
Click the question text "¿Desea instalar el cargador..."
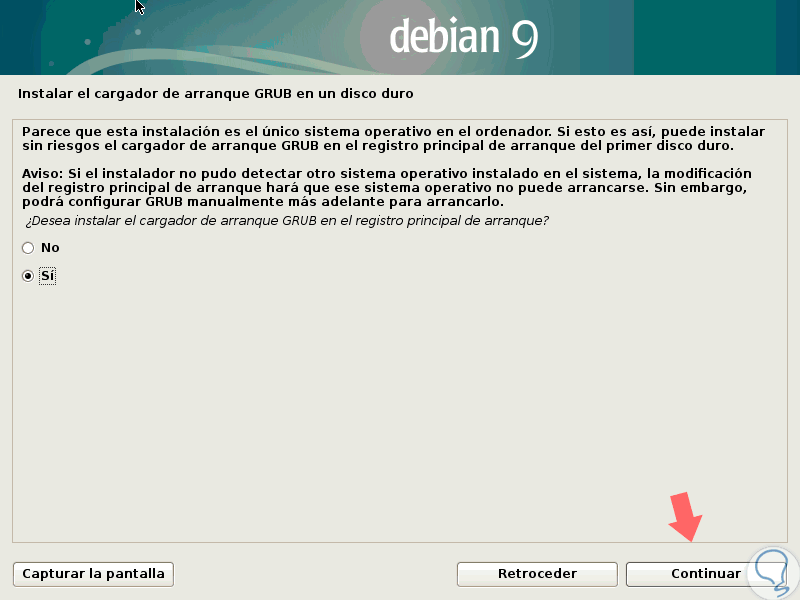tap(287, 221)
